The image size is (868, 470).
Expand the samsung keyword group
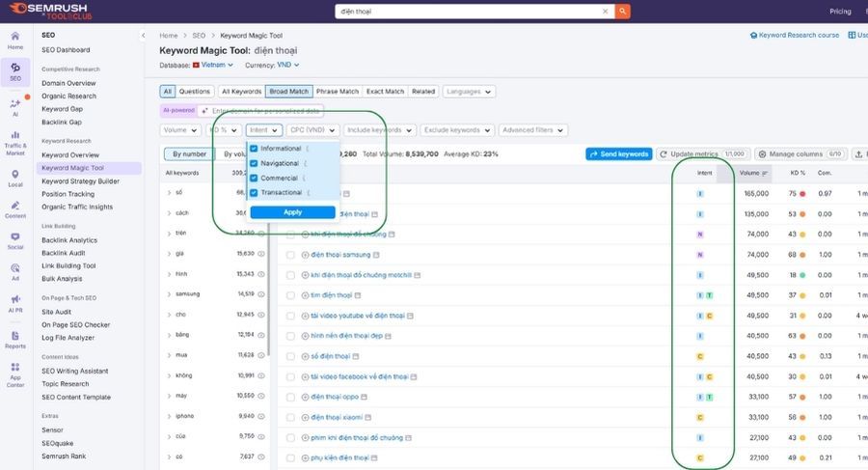click(x=169, y=294)
